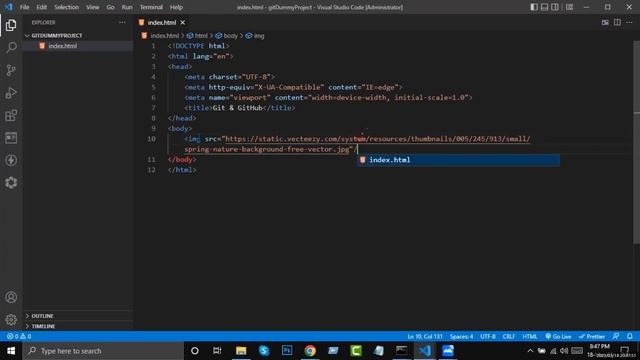This screenshot has width=640, height=360.
Task: Open Skype from the taskbar
Action: pyautogui.click(x=264, y=351)
